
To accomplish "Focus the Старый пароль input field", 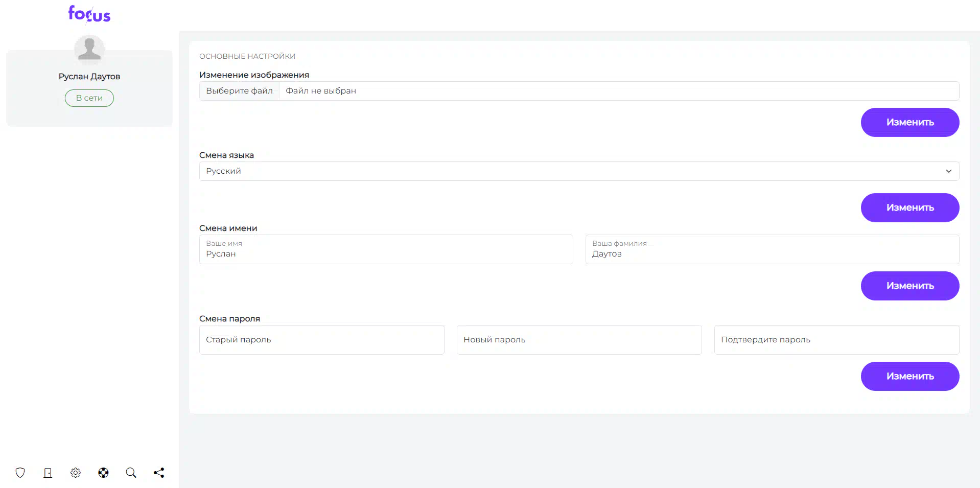I will click(321, 340).
